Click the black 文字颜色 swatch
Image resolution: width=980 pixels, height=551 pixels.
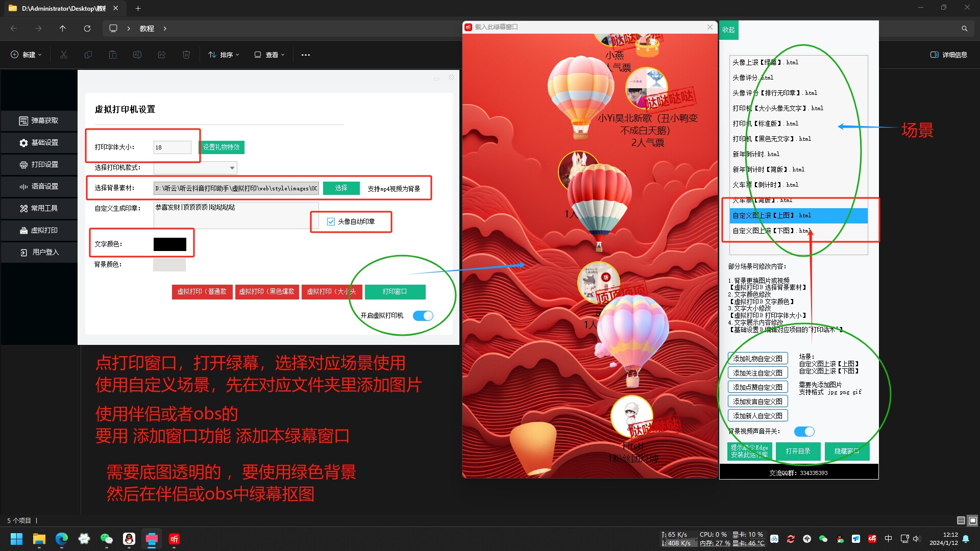click(x=169, y=244)
